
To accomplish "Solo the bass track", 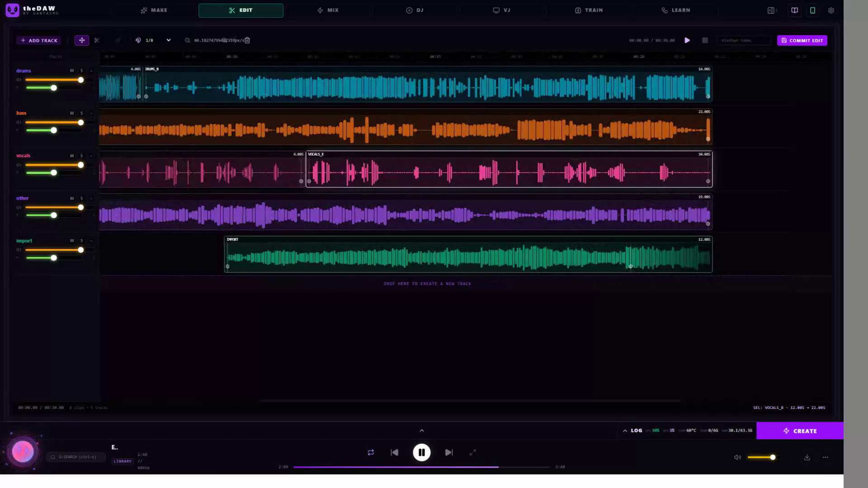I will (81, 113).
